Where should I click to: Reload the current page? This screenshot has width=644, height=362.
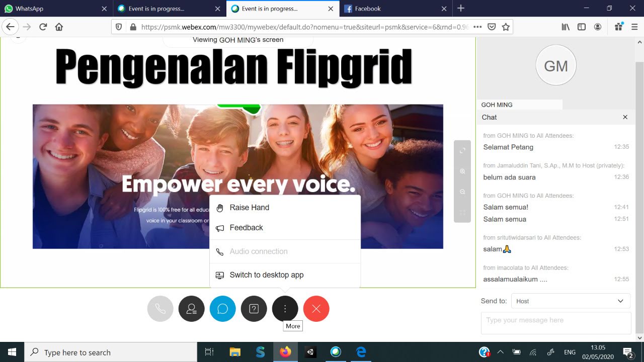43,27
